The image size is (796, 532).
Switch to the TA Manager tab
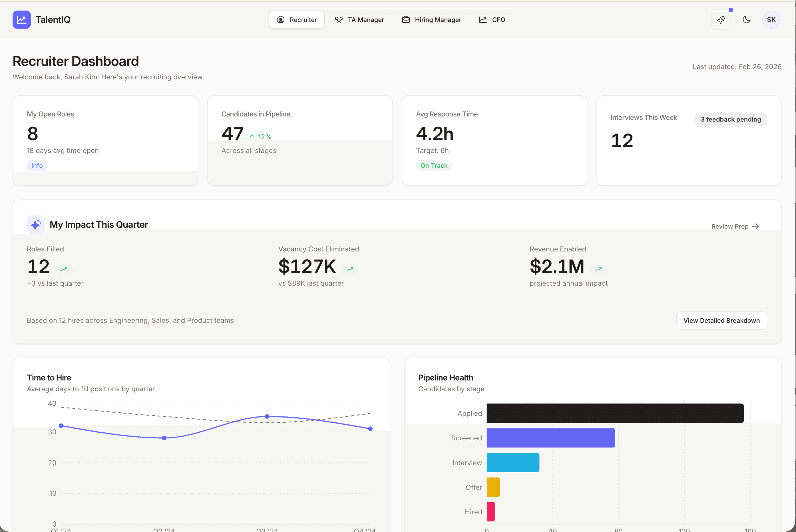(359, 20)
